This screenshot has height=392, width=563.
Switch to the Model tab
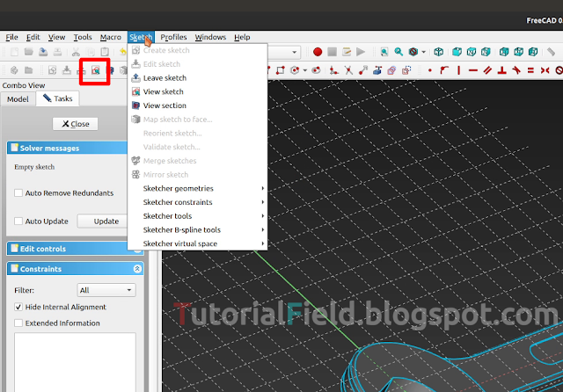[18, 99]
